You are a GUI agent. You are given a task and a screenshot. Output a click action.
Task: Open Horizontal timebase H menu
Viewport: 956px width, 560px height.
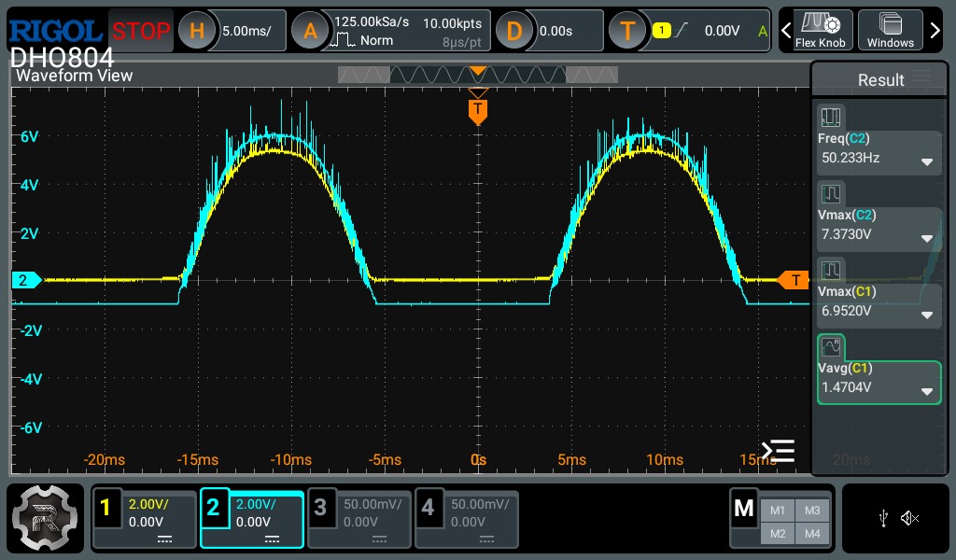196,31
